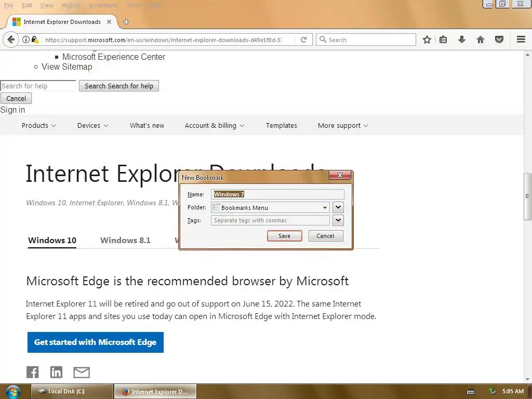532x399 pixels.
Task: Click the network tray icon near the clock
Action: (493, 391)
